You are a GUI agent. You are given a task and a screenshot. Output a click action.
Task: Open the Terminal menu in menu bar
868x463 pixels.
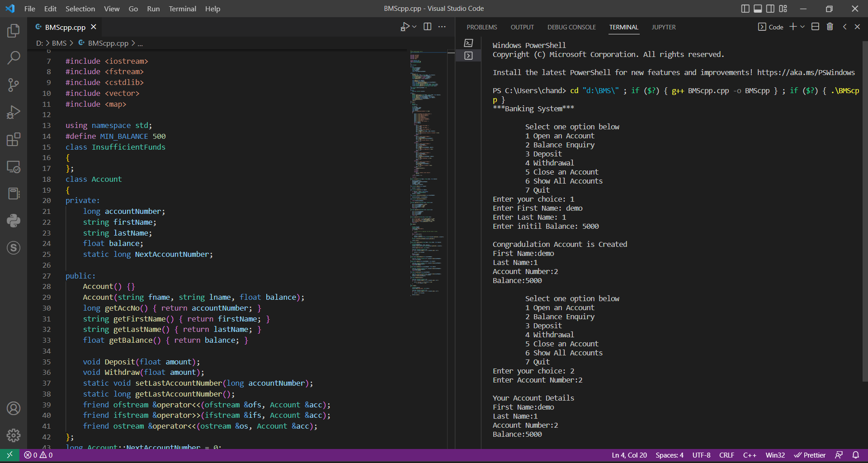pyautogui.click(x=182, y=9)
